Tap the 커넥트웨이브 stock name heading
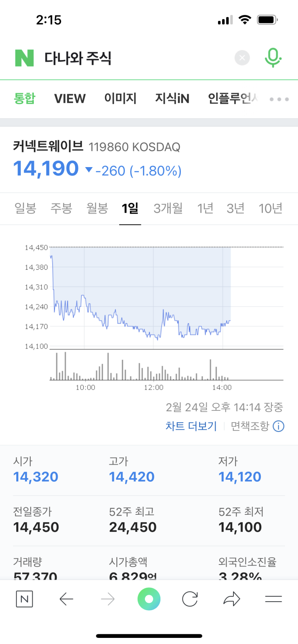This screenshot has width=298, height=644. coord(48,146)
